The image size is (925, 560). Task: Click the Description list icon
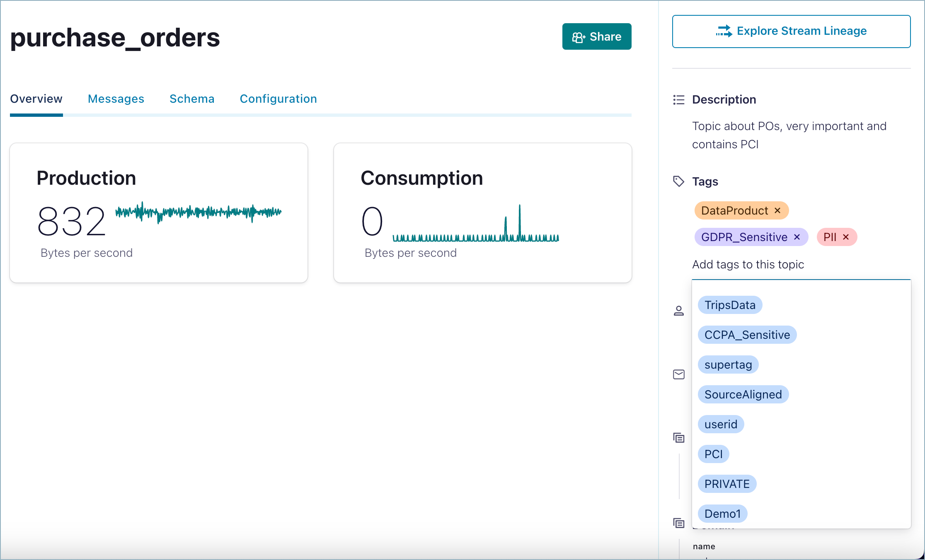(x=678, y=100)
